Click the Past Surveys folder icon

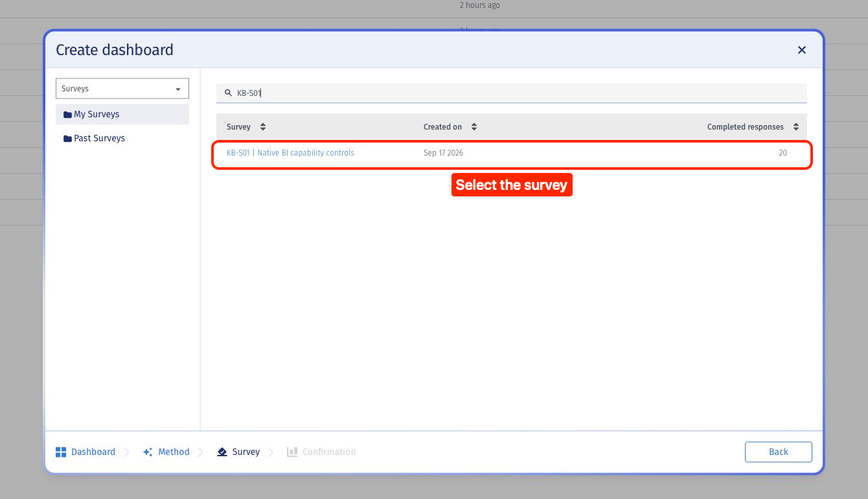[x=67, y=139]
